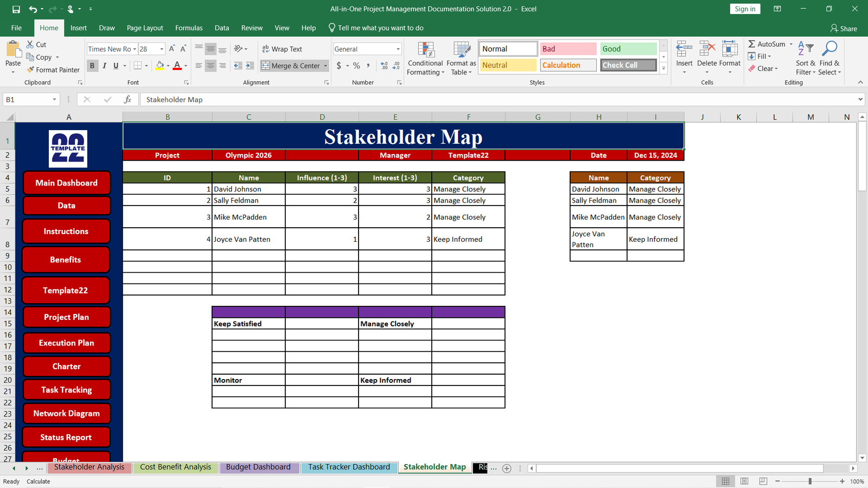
Task: Click the vertical scrollbar thumb
Action: click(x=862, y=157)
